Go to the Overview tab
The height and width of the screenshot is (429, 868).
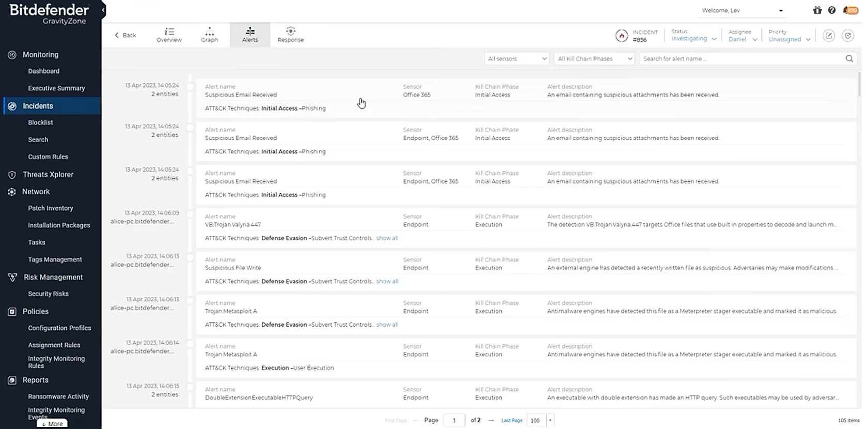click(169, 35)
